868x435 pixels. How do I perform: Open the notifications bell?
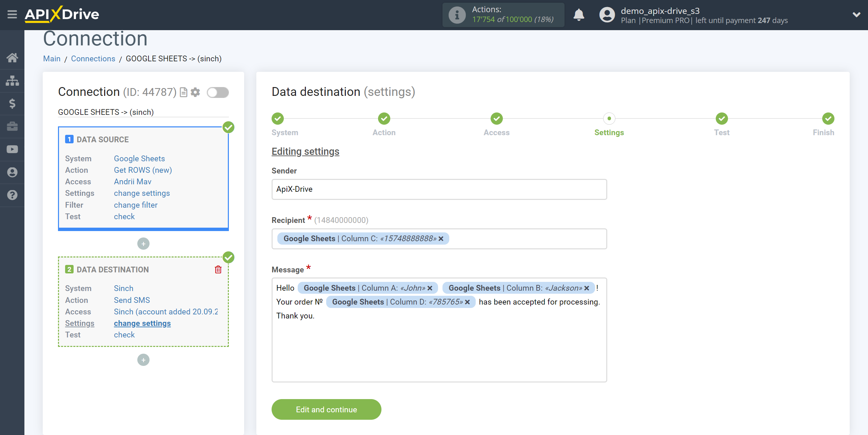click(579, 15)
